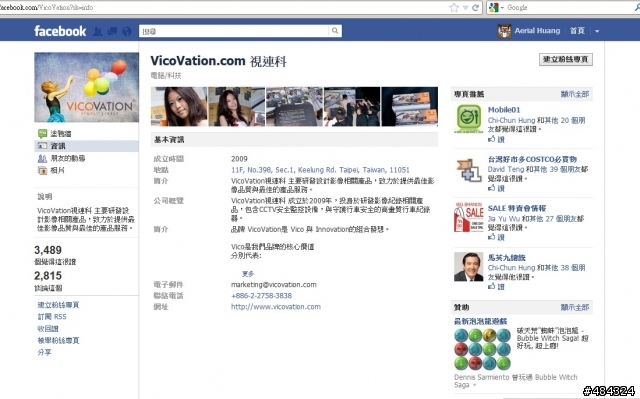Click the David Teng link
Viewport: 640px width, 399px height.
click(506, 169)
